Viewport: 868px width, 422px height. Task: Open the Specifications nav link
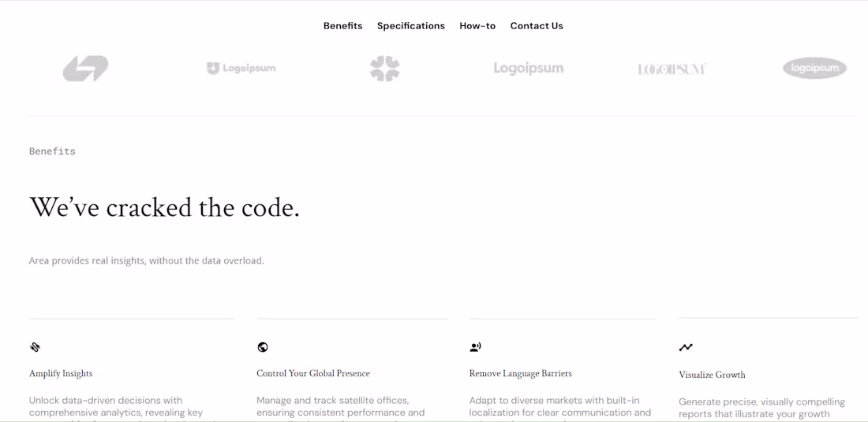click(x=411, y=26)
